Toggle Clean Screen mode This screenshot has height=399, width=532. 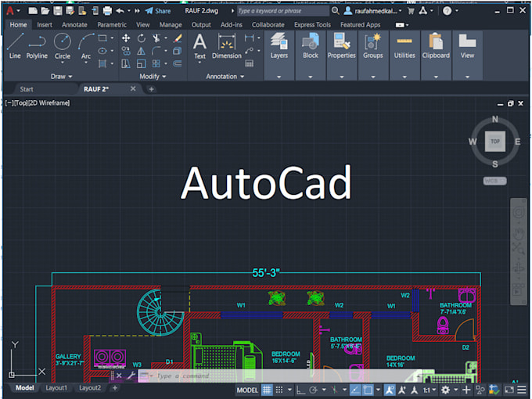coord(509,390)
